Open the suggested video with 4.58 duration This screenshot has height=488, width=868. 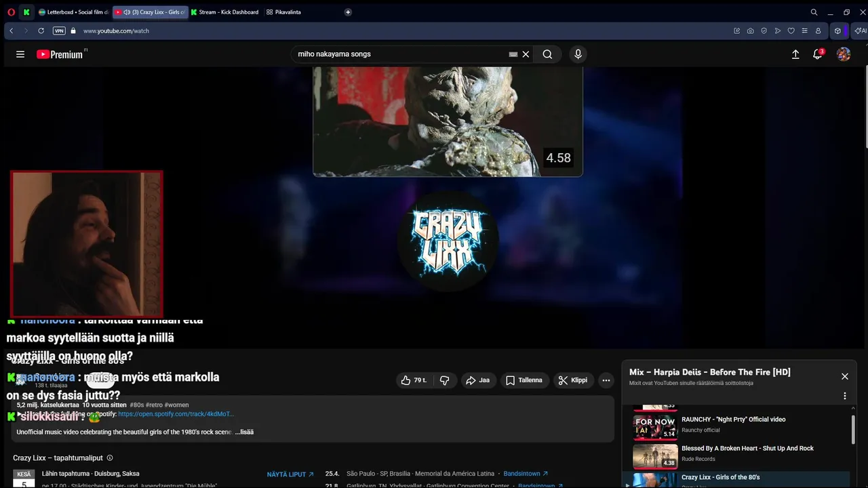pos(448,121)
